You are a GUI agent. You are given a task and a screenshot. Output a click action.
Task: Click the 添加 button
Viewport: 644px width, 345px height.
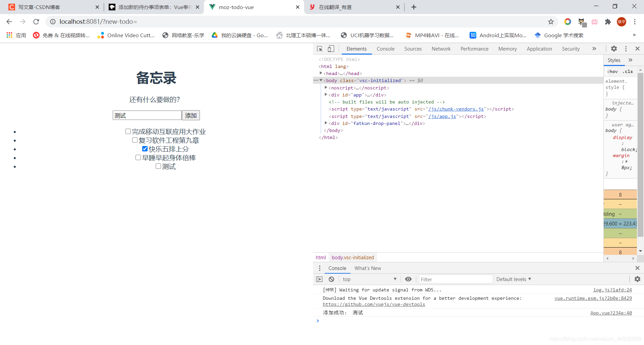pos(191,115)
